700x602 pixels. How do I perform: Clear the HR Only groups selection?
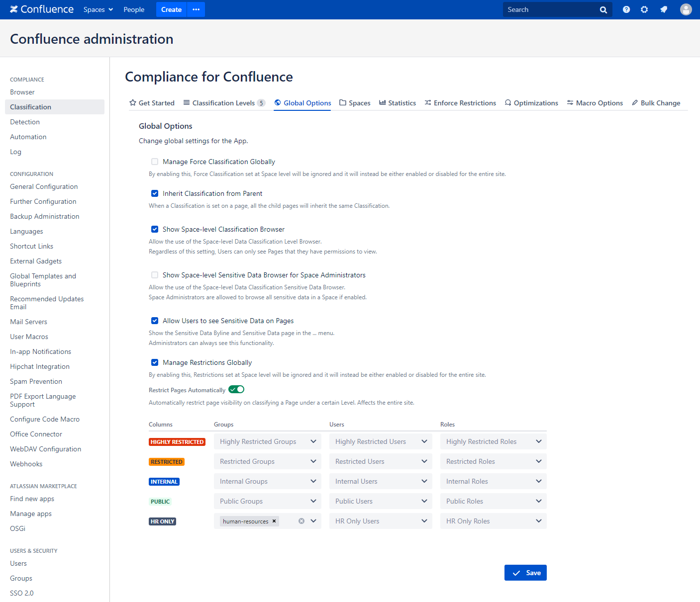(x=301, y=521)
